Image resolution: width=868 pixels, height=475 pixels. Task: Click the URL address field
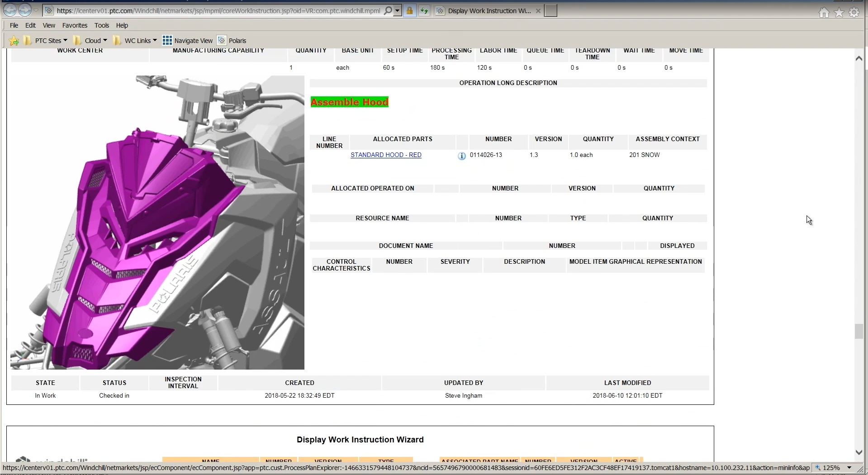pos(218,10)
